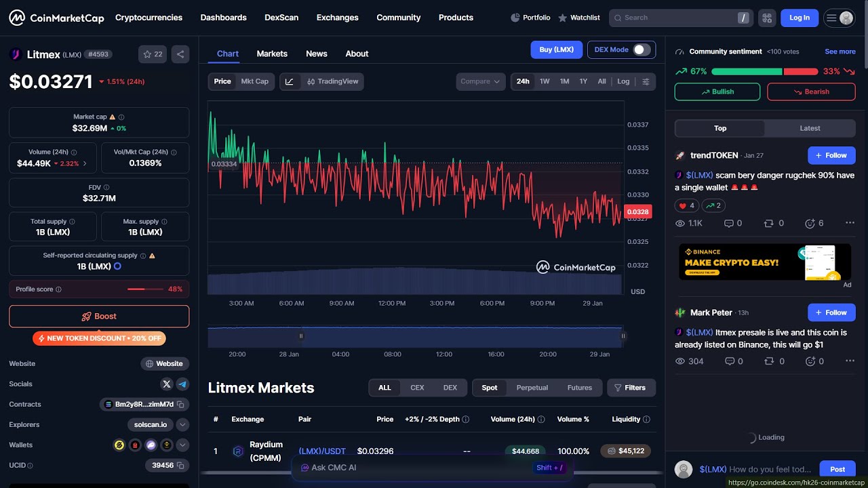The width and height of the screenshot is (868, 488).
Task: Open more options on Mark Peter post
Action: [850, 361]
